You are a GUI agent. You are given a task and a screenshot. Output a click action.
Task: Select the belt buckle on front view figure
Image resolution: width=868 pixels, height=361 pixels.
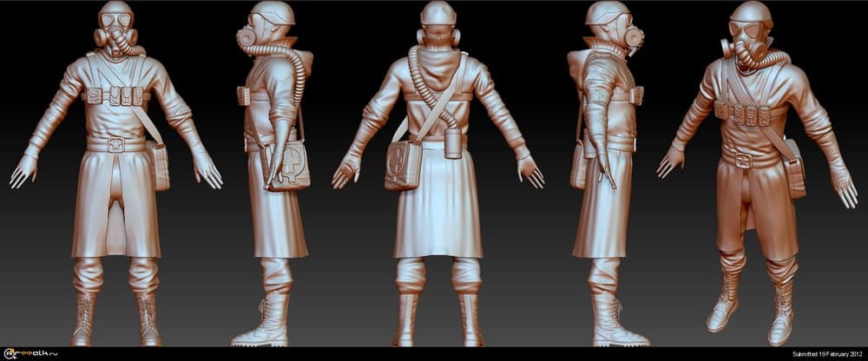pos(115,145)
